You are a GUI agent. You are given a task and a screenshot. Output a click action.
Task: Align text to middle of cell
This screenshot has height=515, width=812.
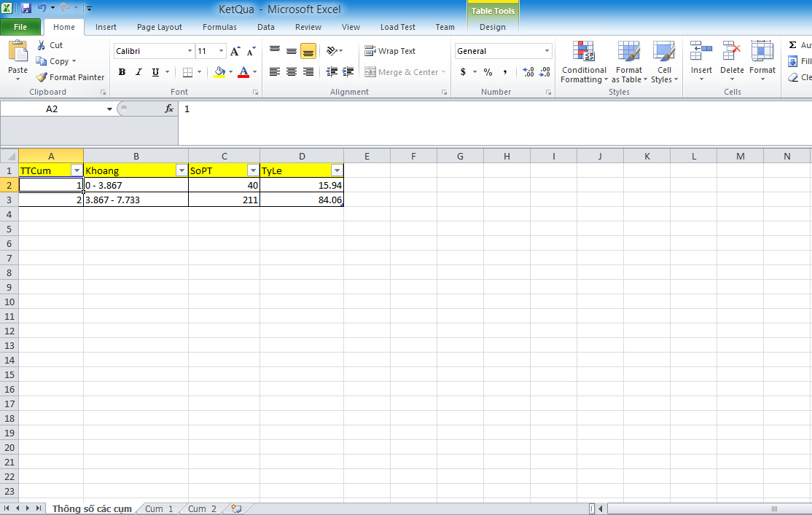click(292, 51)
